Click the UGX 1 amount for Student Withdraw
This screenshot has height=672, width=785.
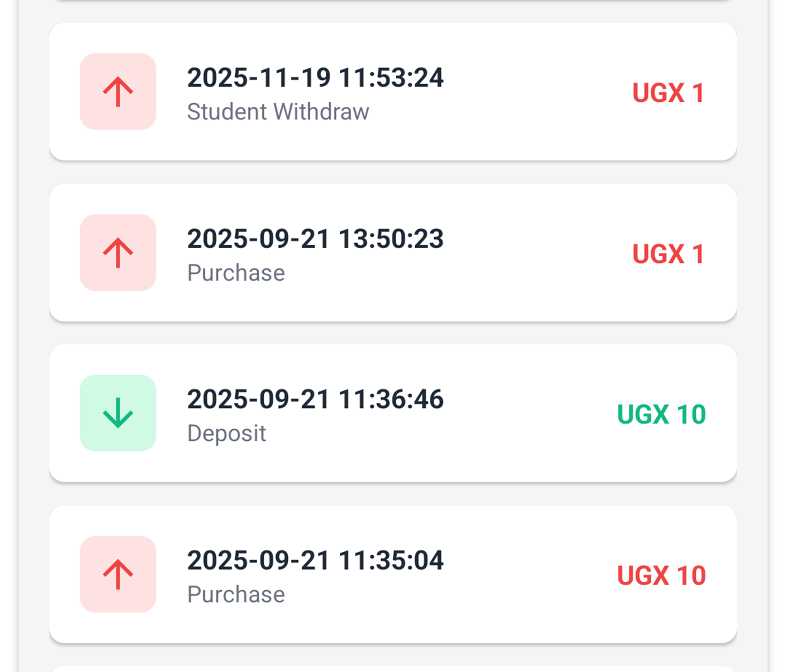pyautogui.click(x=668, y=93)
